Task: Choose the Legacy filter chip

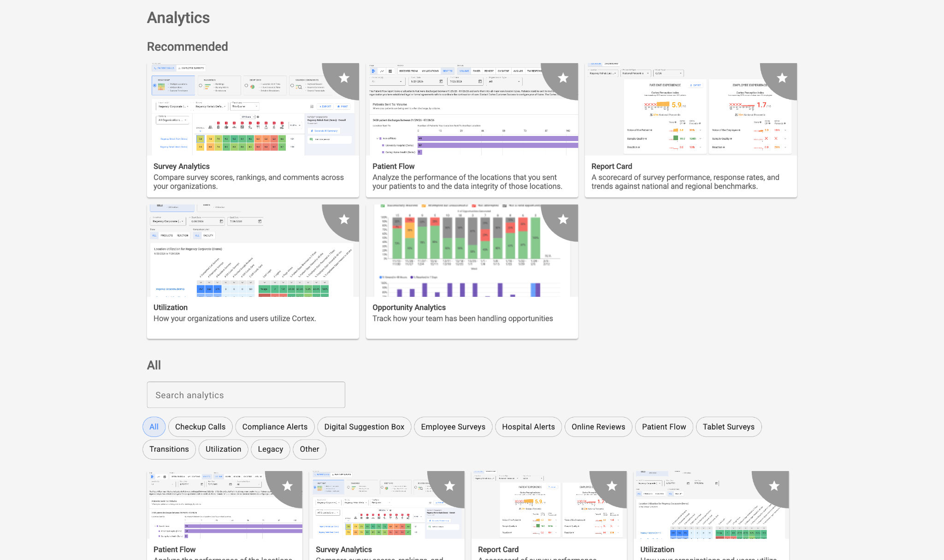Action: (271, 449)
